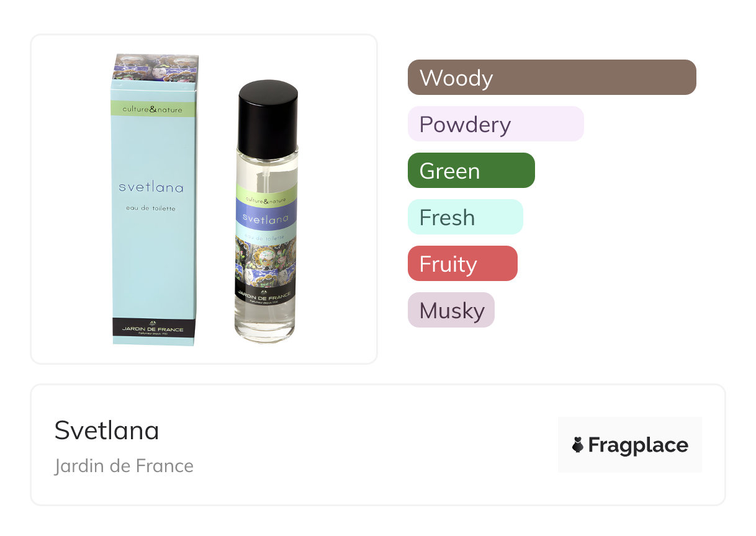The height and width of the screenshot is (536, 756).
Task: Click the svetlana name on the box
Action: (x=151, y=187)
